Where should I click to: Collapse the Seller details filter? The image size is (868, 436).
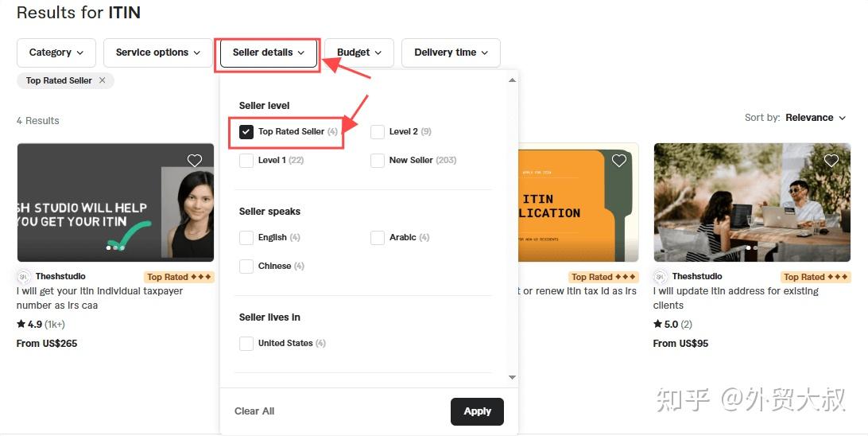click(x=269, y=53)
